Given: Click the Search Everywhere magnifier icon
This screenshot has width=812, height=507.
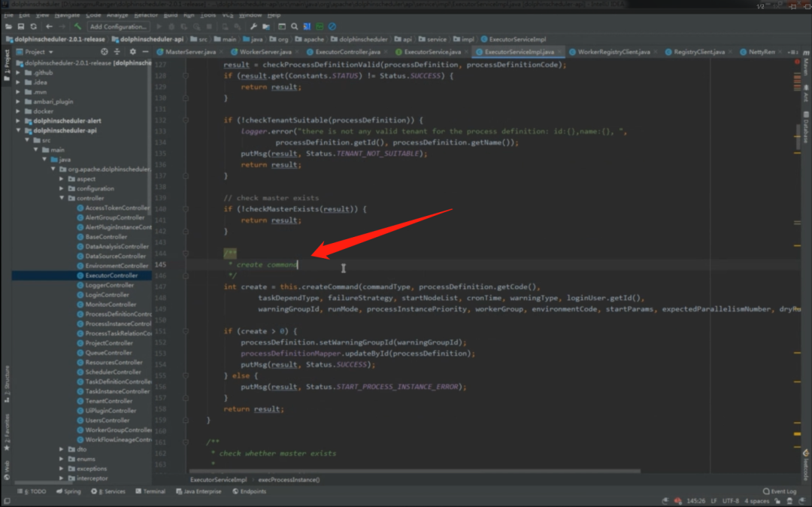Looking at the screenshot, I should tap(294, 26).
